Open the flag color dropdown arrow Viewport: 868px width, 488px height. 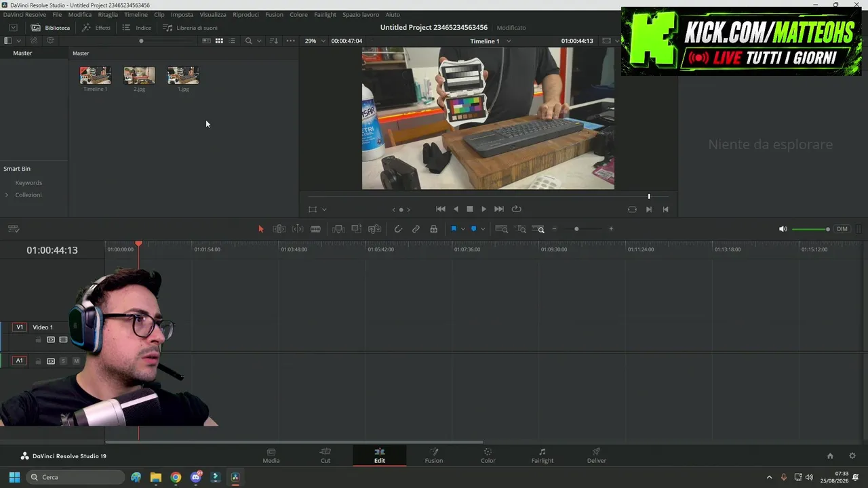[x=462, y=229]
